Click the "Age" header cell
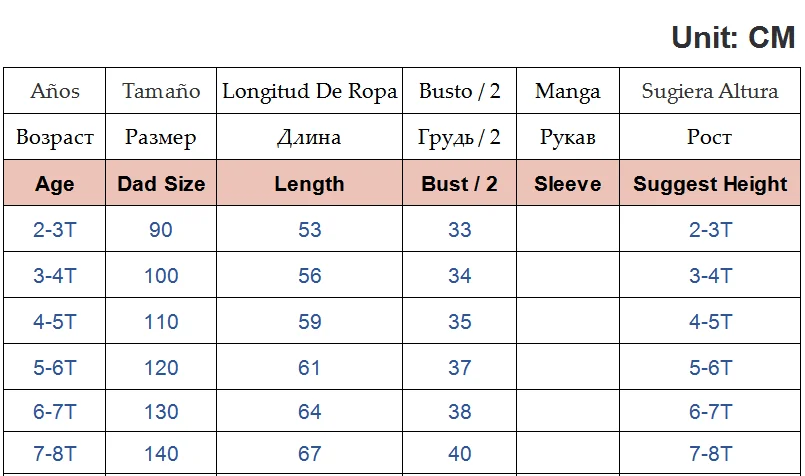 click(x=55, y=184)
